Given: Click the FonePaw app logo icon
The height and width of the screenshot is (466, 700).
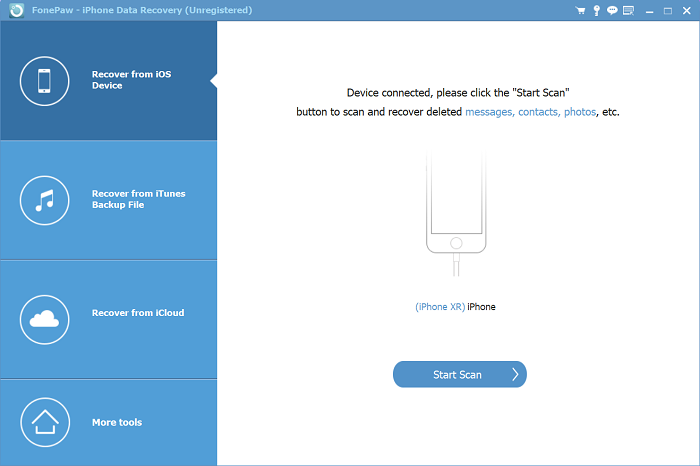Looking at the screenshot, I should pos(17,10).
